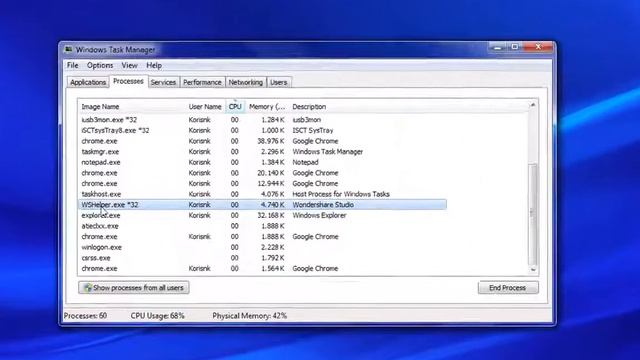This screenshot has height=360, width=640.
Task: Open the View menu
Action: pyautogui.click(x=129, y=65)
